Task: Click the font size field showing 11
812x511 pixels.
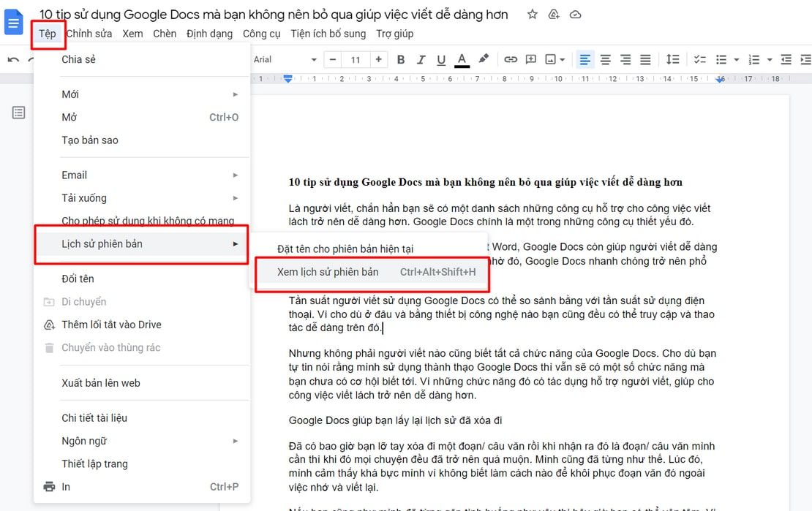Action: tap(356, 59)
